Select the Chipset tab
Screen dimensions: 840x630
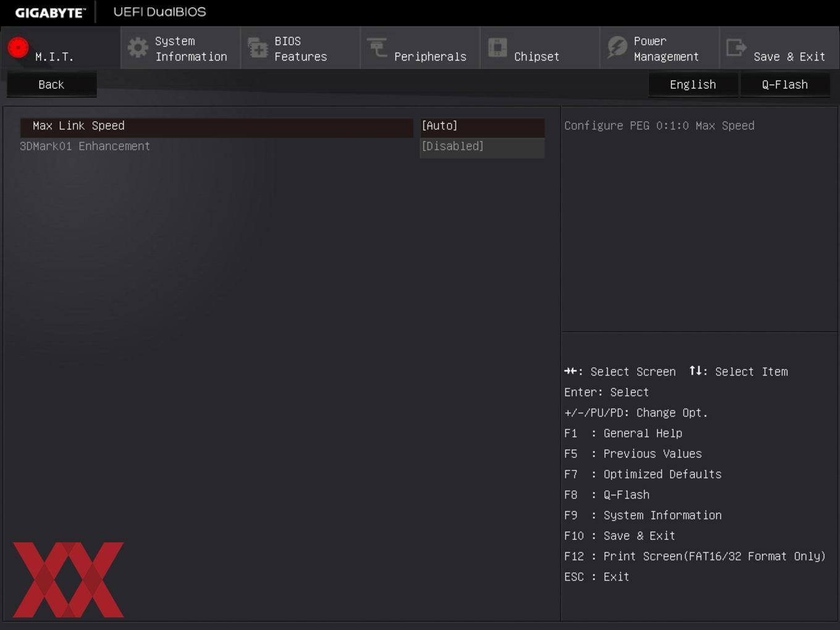tap(540, 48)
